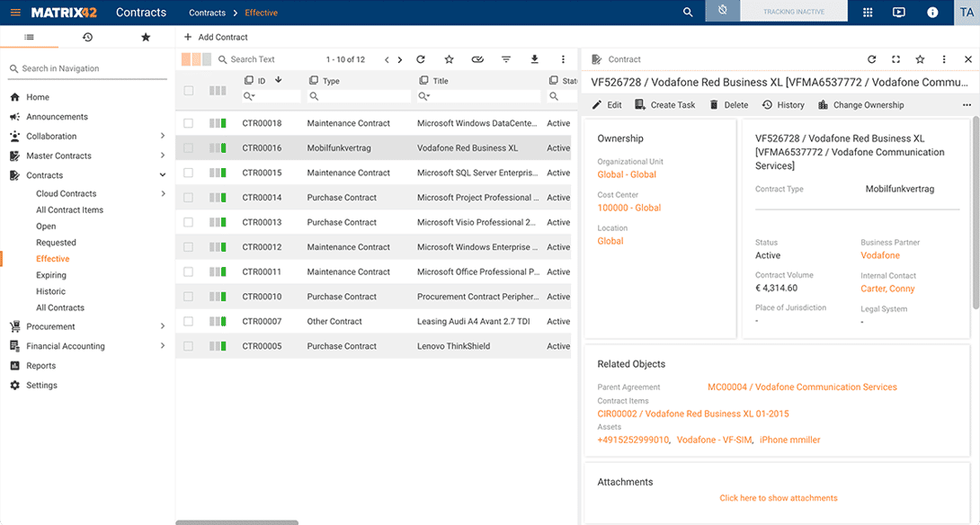Collapse the Contracts section in the sidebar
This screenshot has width=980, height=525.
click(163, 174)
